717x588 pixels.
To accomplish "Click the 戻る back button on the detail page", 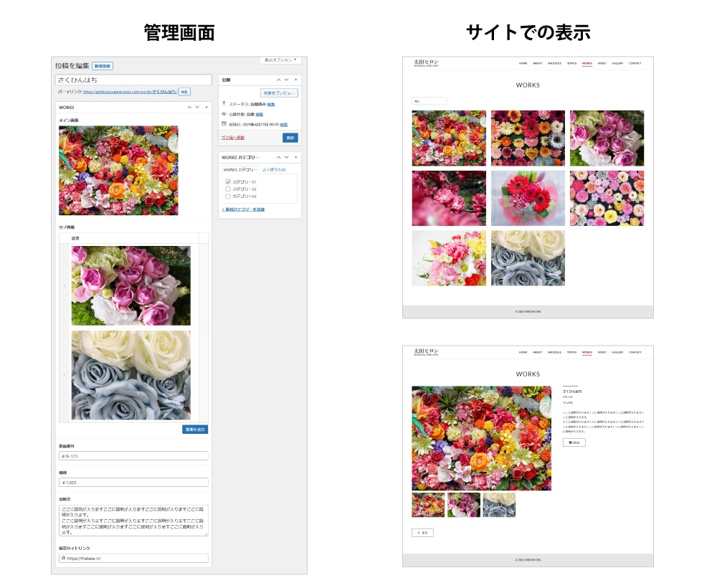I will pos(422,533).
